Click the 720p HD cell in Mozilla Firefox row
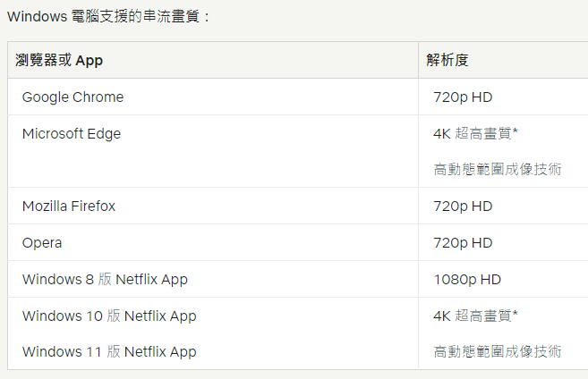 [x=503, y=206]
